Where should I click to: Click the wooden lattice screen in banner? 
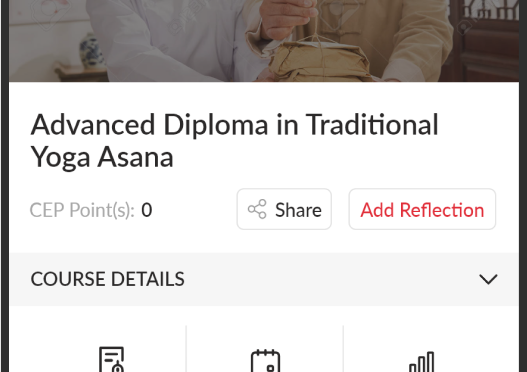pos(484,37)
